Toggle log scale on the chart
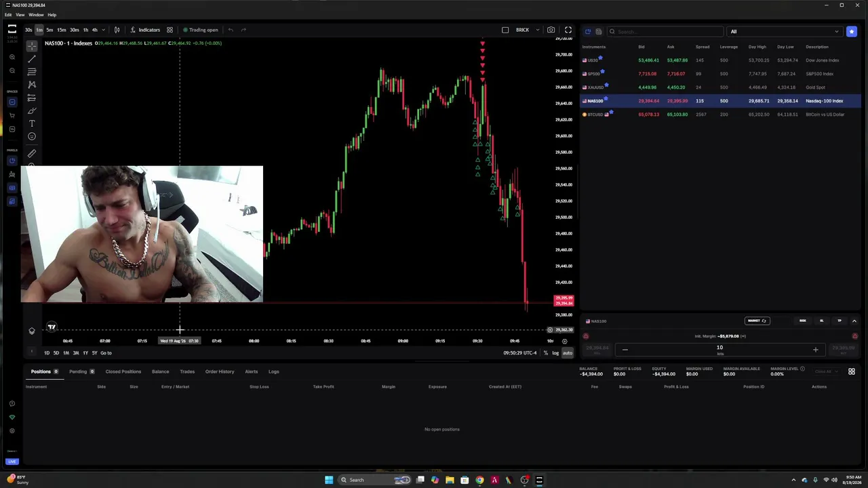 click(555, 352)
